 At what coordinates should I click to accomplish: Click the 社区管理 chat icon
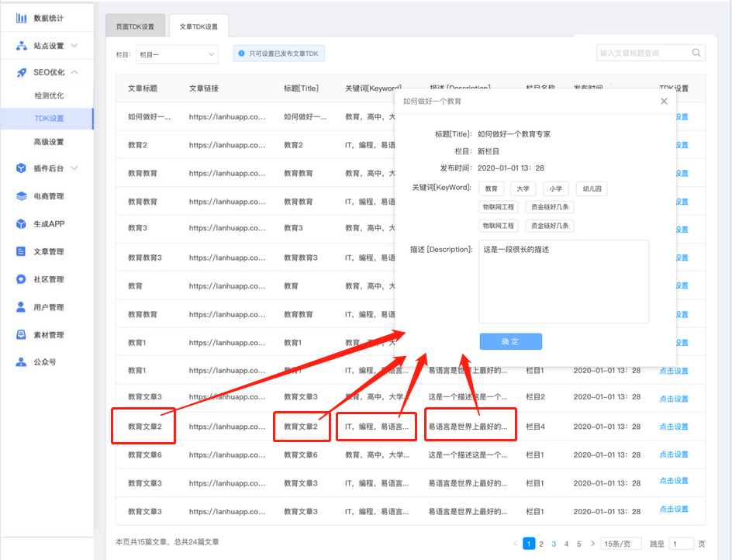pyautogui.click(x=21, y=279)
